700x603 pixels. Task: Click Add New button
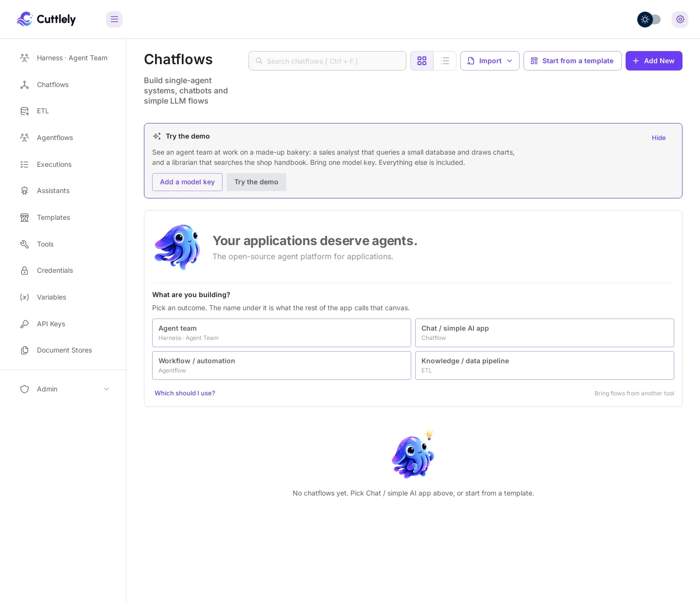654,61
